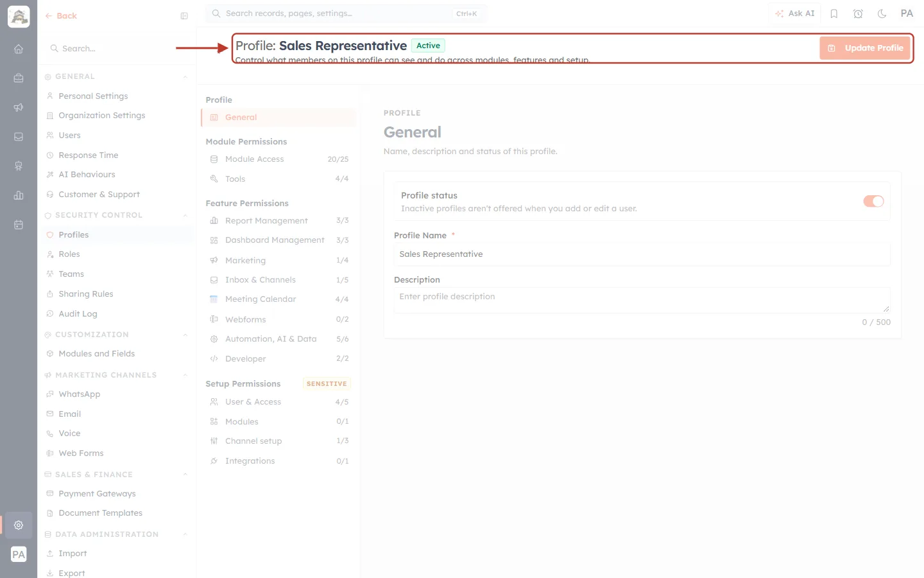Click the app logo at top left
Viewport: 924px width, 578px height.
tap(19, 17)
